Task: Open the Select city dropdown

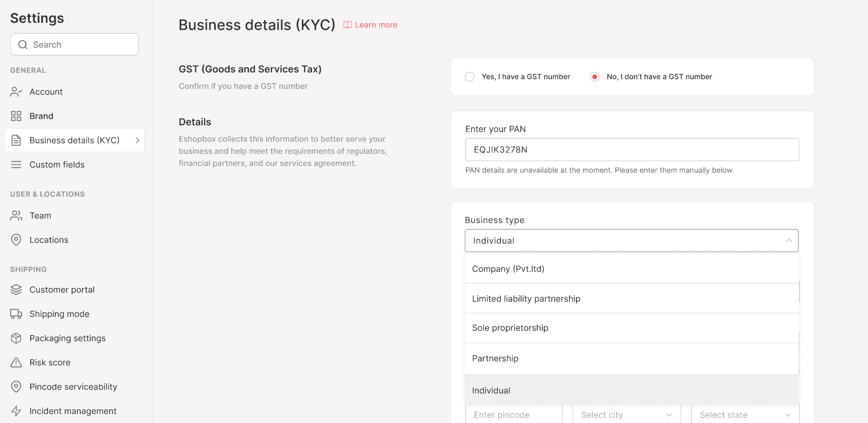Action: click(626, 415)
